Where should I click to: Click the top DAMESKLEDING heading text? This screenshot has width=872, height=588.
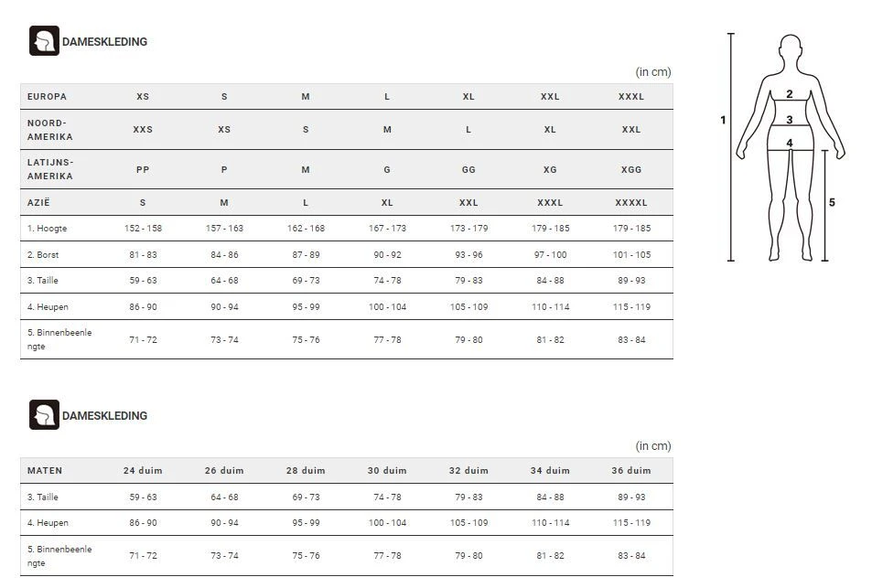point(104,42)
